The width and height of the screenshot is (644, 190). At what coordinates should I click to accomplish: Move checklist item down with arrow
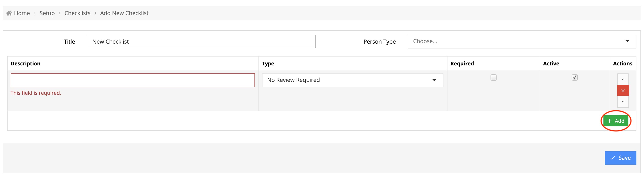pos(623,102)
